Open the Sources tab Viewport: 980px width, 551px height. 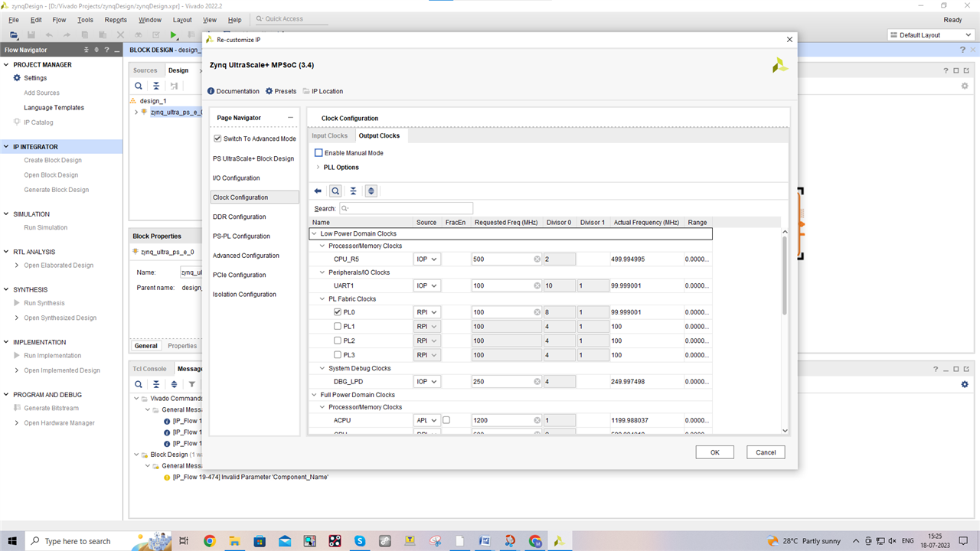click(x=145, y=70)
